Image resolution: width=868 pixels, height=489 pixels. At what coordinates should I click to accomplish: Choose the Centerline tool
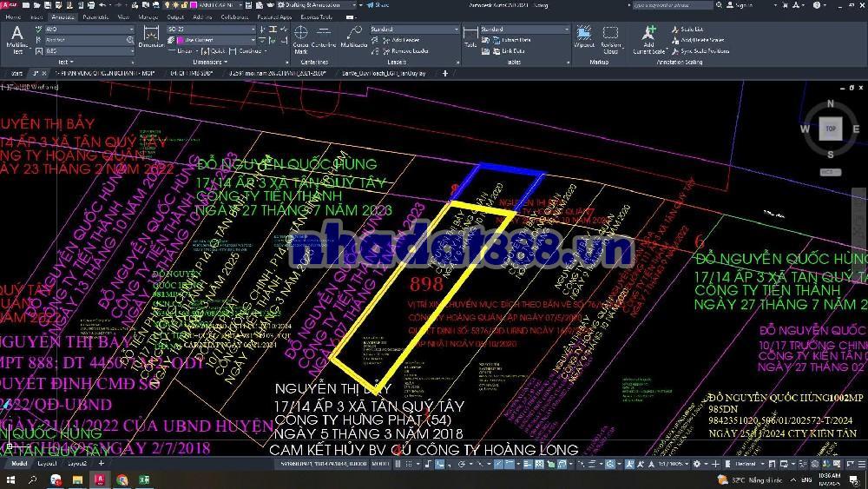324,40
